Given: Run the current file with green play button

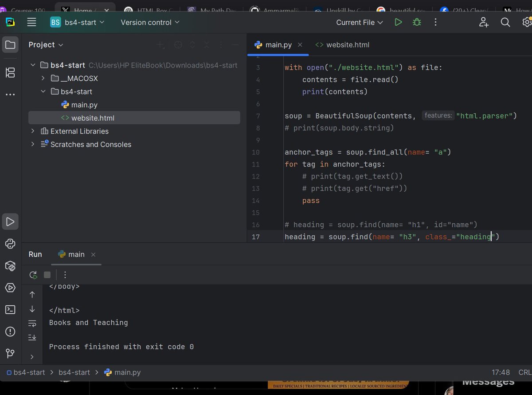Looking at the screenshot, I should (398, 22).
